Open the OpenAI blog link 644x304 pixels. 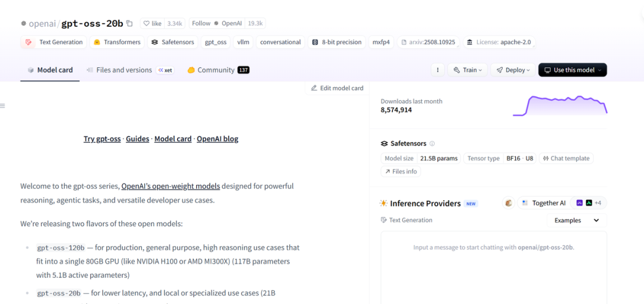click(x=218, y=139)
